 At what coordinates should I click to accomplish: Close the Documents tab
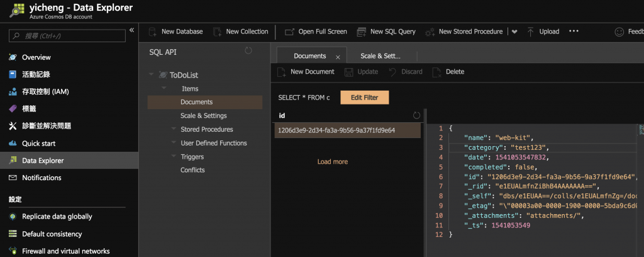pos(338,57)
